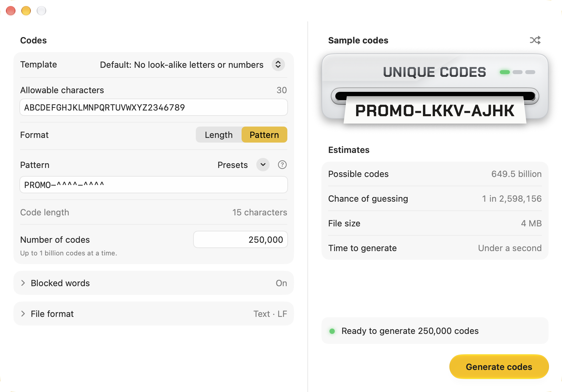
Task: Click the sample code PROMO-LKKV-AJHK ticket
Action: tap(435, 111)
